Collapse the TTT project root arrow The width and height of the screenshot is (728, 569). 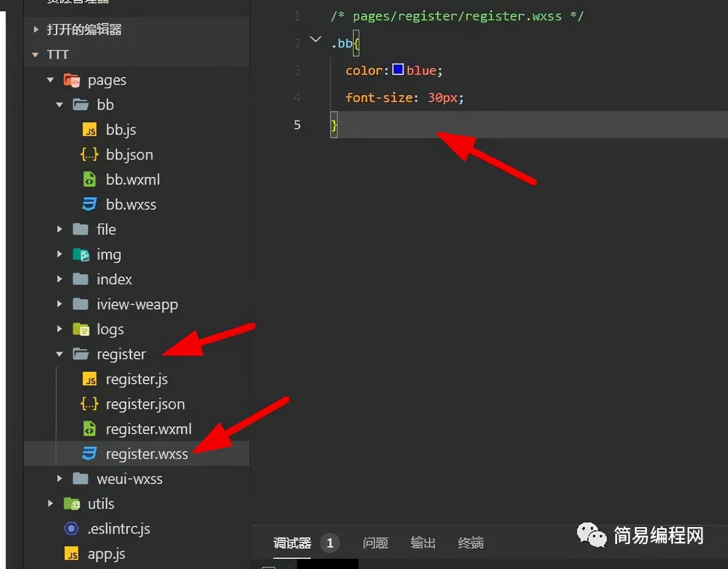[x=36, y=55]
